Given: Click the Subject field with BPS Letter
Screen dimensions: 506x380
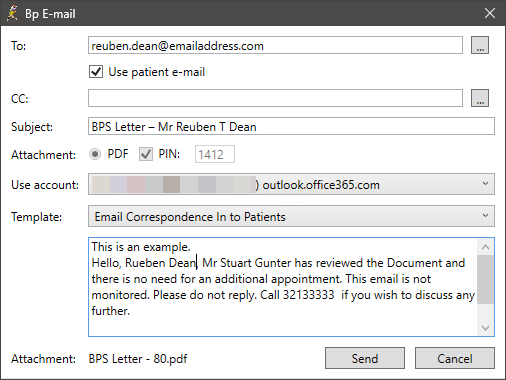Looking at the screenshot, I should coord(291,126).
